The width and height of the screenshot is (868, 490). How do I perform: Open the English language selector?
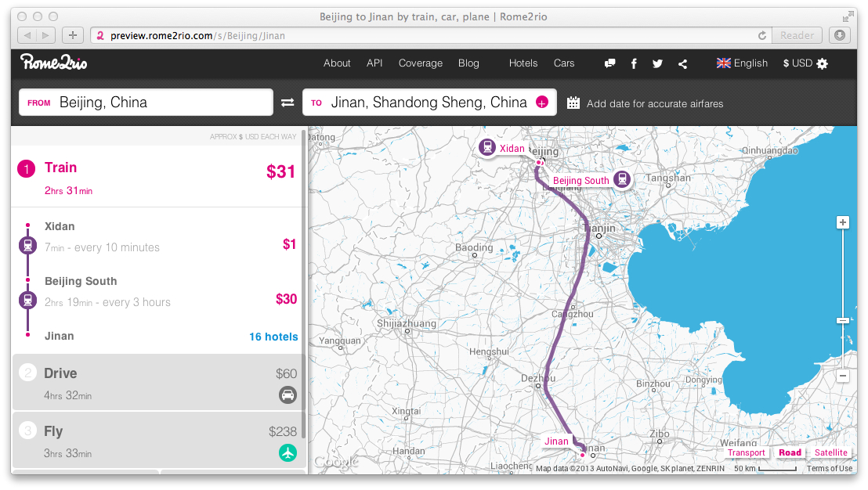pos(742,63)
